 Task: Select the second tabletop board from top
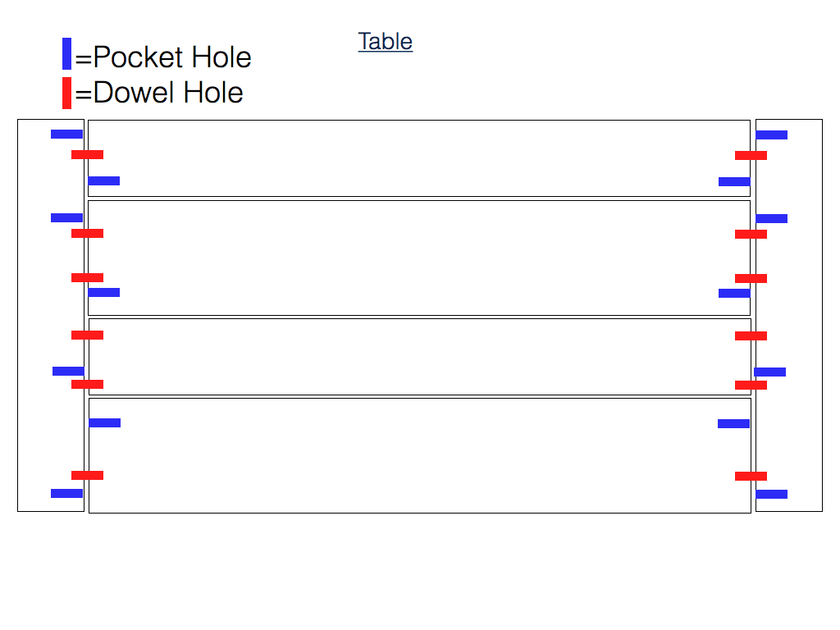(x=419, y=258)
